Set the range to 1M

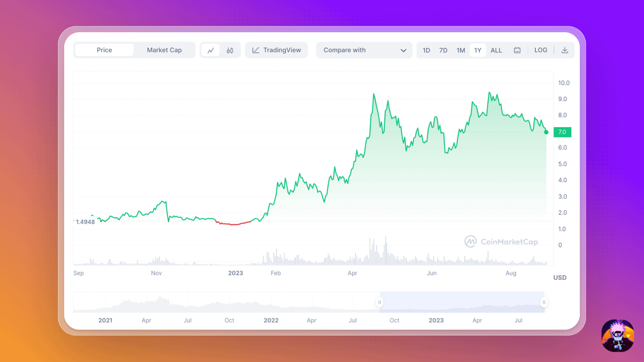click(x=460, y=50)
